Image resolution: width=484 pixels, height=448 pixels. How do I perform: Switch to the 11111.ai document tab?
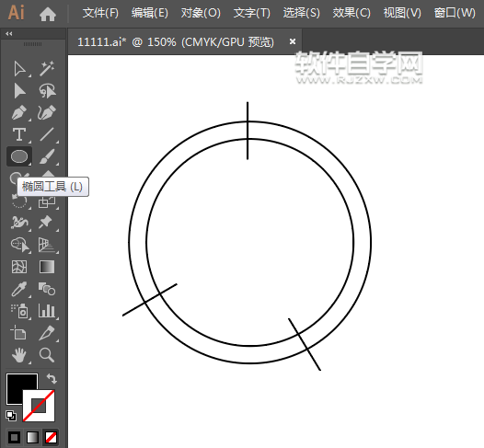click(x=176, y=42)
